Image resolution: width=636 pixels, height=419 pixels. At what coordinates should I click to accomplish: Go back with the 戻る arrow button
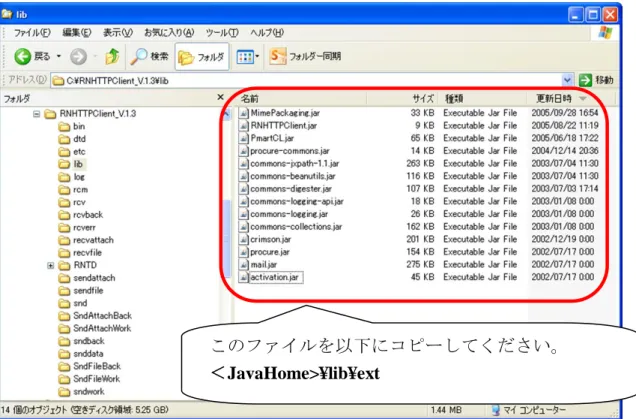[32, 56]
